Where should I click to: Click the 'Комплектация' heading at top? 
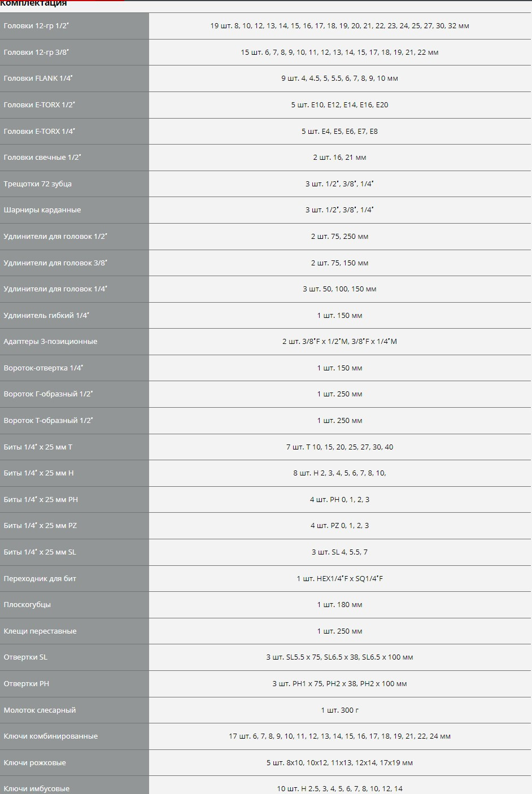[x=33, y=3]
